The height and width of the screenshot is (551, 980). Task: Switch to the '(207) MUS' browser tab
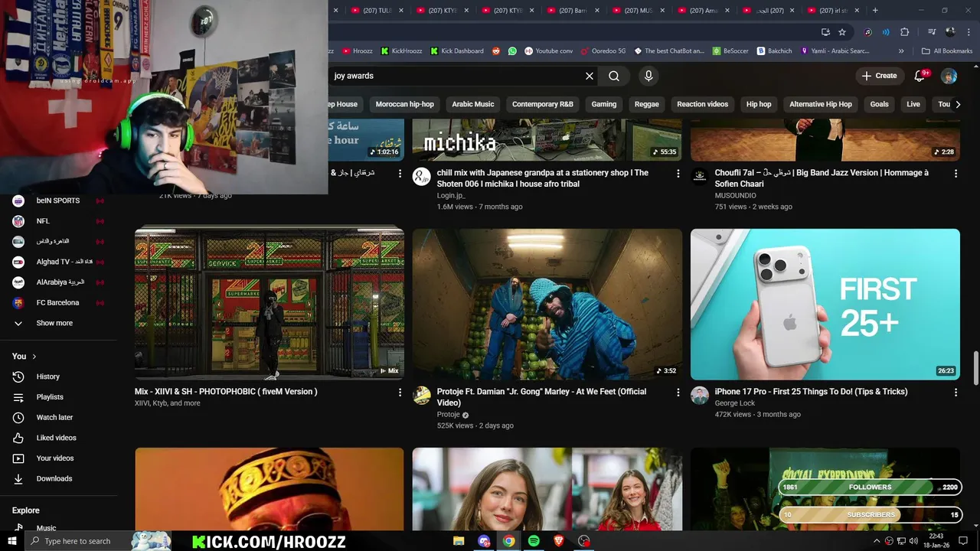click(639, 11)
